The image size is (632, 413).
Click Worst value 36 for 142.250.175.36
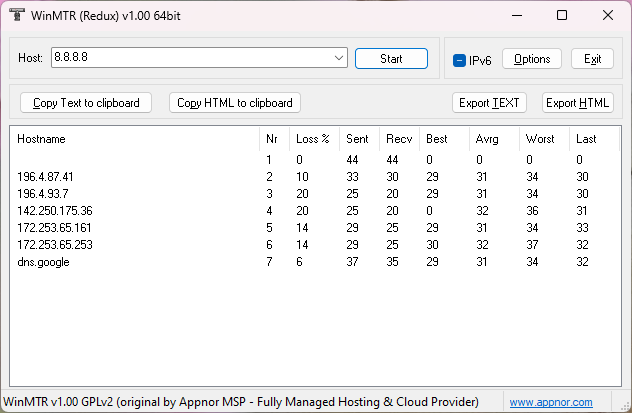point(532,211)
